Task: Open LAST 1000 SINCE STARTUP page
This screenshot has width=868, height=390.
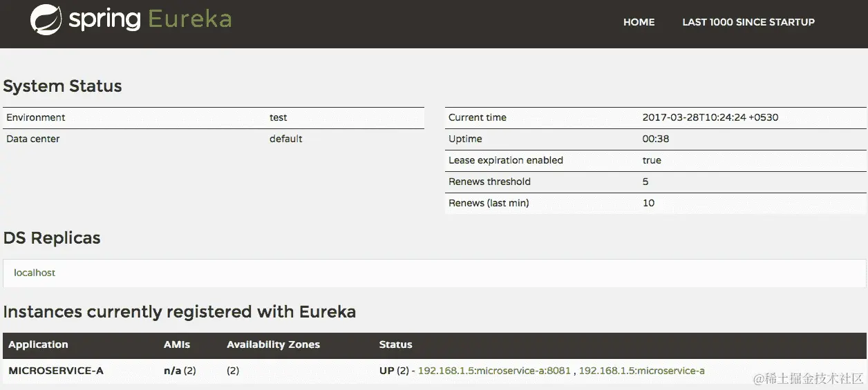Action: [748, 22]
